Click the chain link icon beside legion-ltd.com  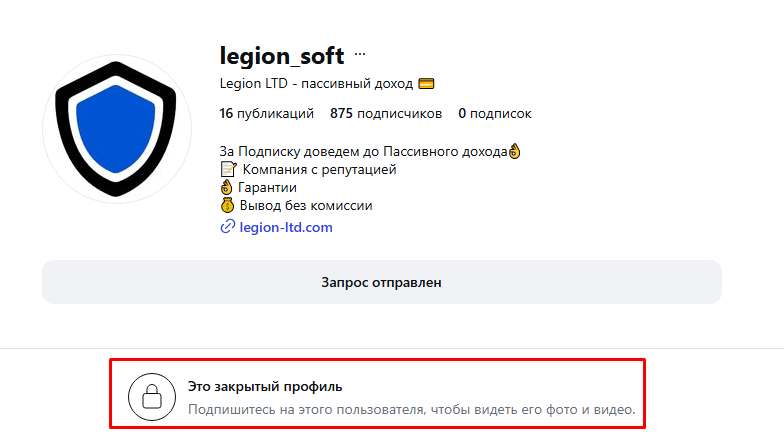click(x=228, y=227)
